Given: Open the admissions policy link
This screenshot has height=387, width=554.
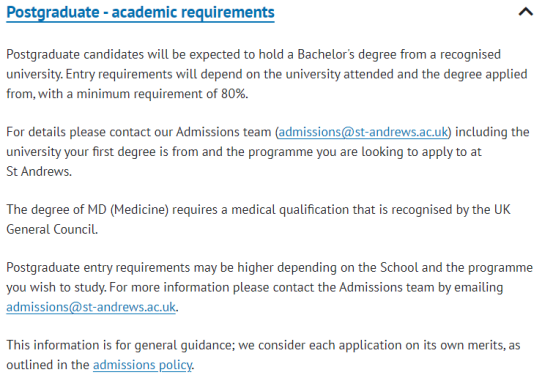Looking at the screenshot, I should (142, 365).
